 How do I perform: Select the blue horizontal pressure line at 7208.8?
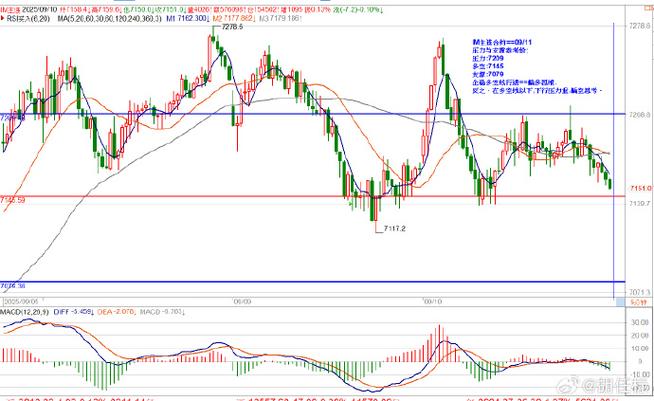pyautogui.click(x=300, y=115)
